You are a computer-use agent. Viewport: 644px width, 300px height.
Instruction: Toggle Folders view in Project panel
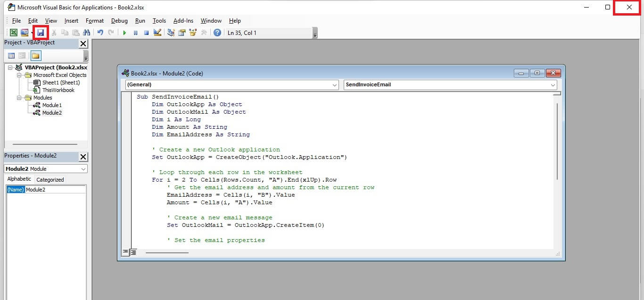click(x=36, y=56)
